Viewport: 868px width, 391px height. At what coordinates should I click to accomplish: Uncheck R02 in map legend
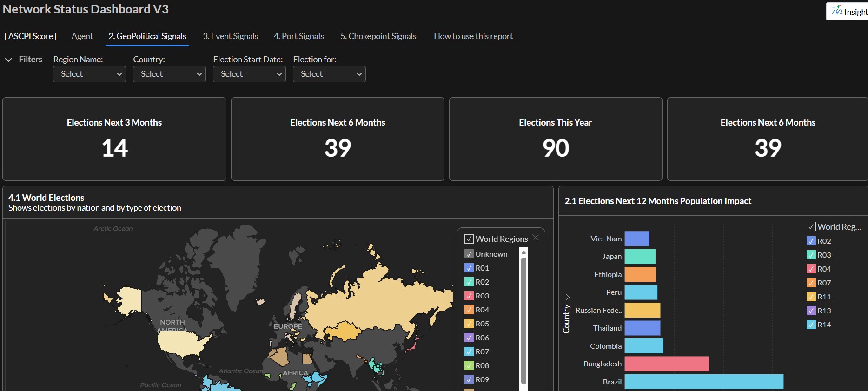click(x=469, y=282)
